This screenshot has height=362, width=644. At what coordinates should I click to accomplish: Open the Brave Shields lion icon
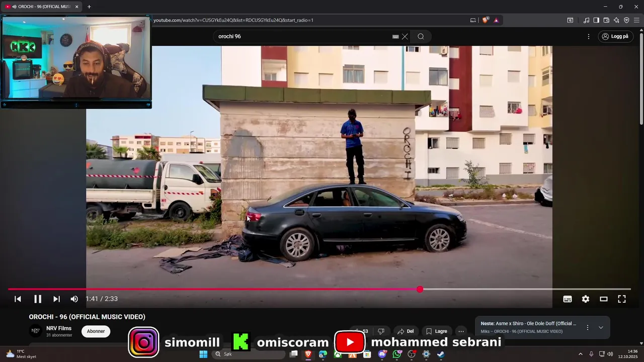tap(485, 20)
